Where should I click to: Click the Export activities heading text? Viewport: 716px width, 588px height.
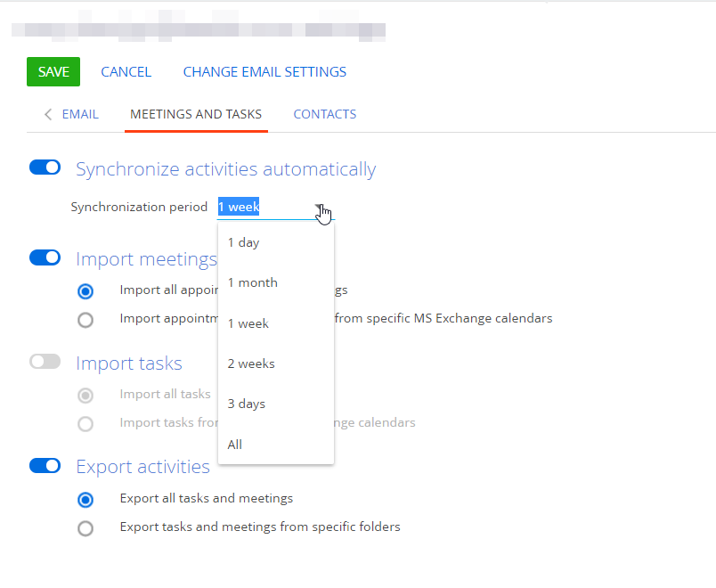coord(142,467)
